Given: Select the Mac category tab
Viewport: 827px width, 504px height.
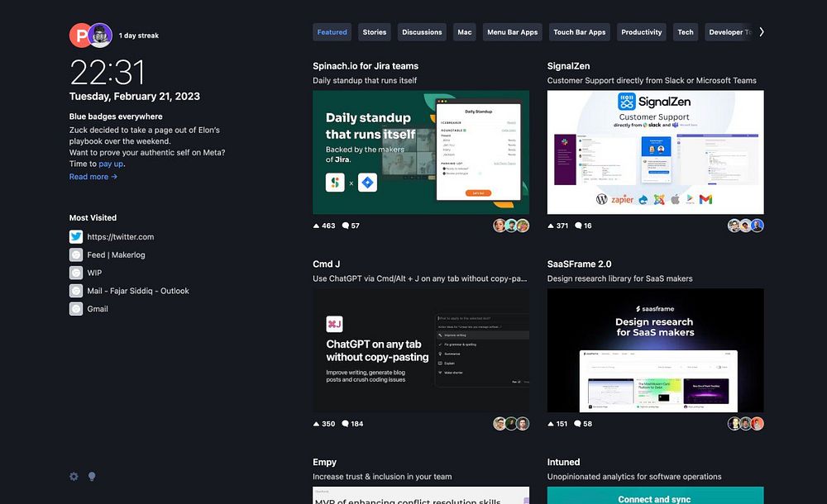Looking at the screenshot, I should pyautogui.click(x=465, y=32).
